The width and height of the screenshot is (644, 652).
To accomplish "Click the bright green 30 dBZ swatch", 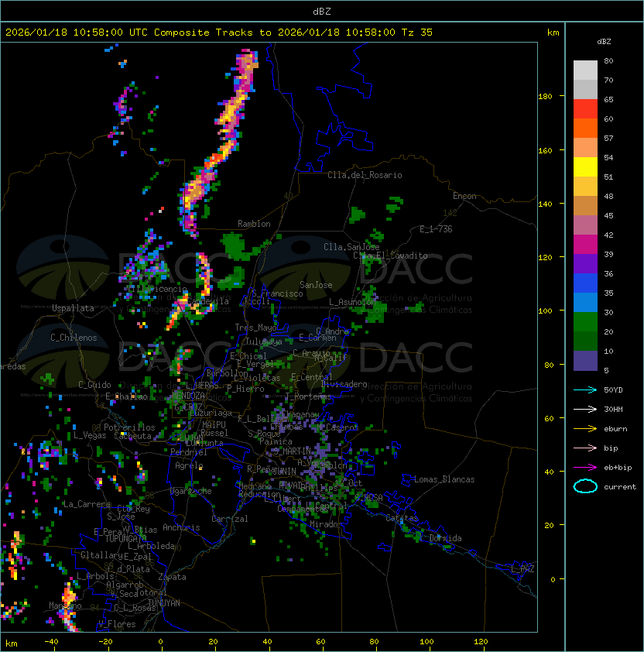I will (x=585, y=322).
